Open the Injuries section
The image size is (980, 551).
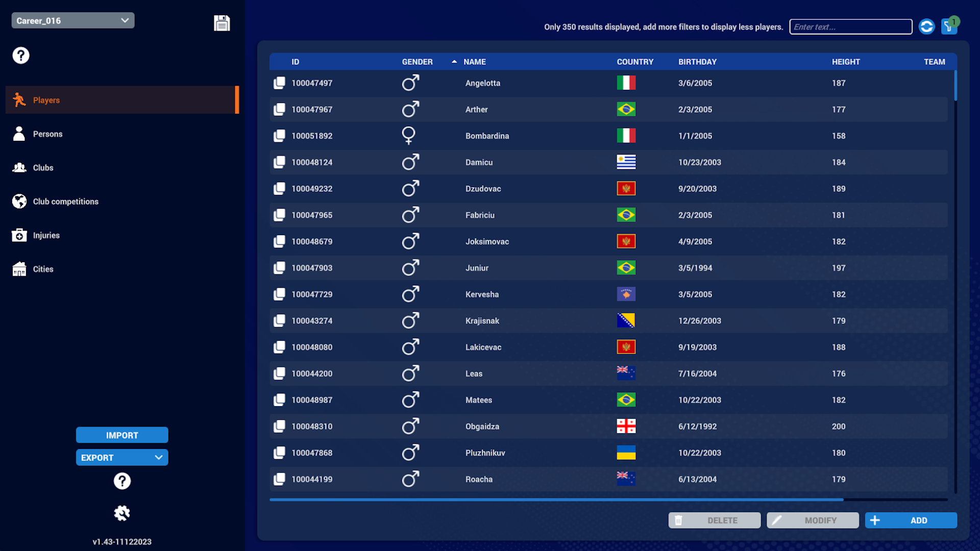(46, 235)
